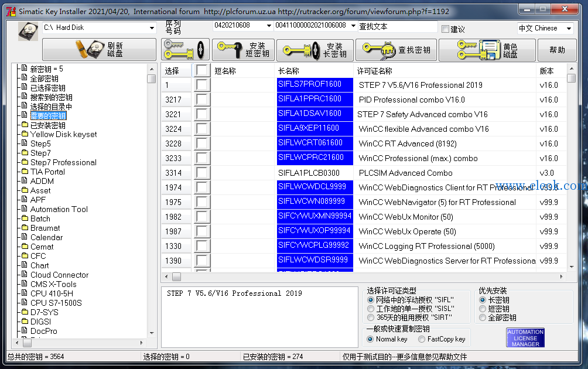The width and height of the screenshot is (588, 369).
Task: Open the 0420210608 serial number dropdown
Action: (x=268, y=26)
